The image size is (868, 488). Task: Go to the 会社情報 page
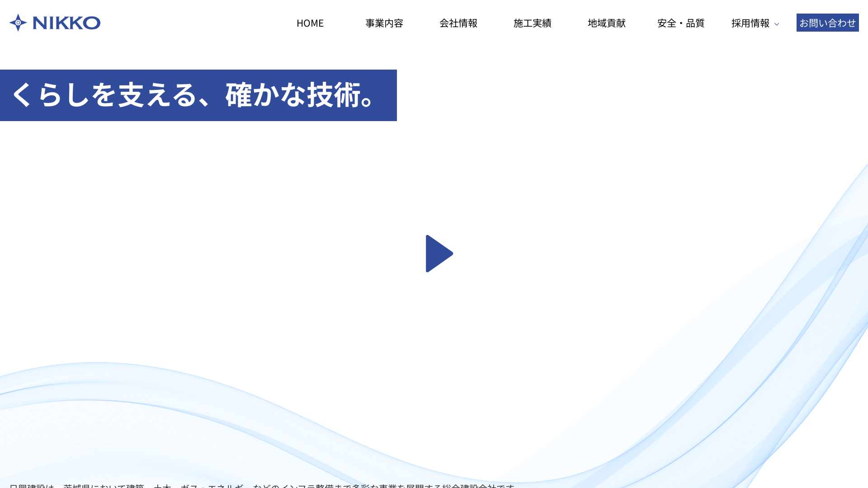click(458, 23)
